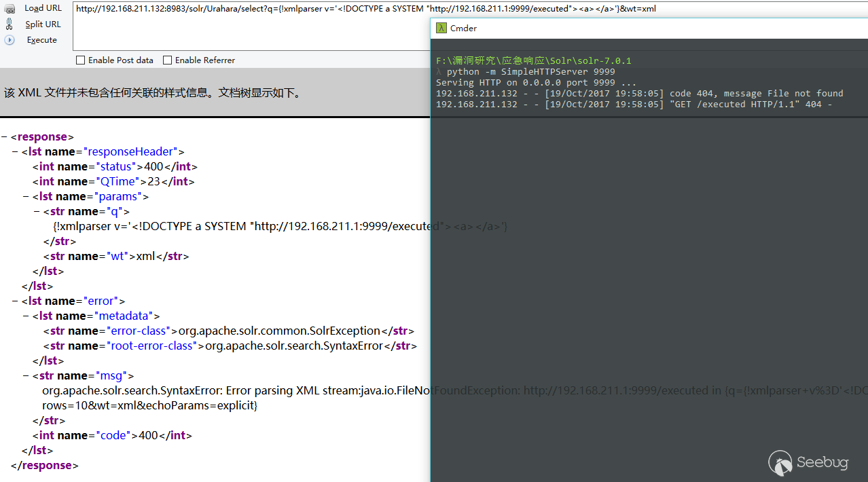The height and width of the screenshot is (482, 868).
Task: Click the rows=10&wt=xml&echoParams=explicit line
Action: [150, 406]
